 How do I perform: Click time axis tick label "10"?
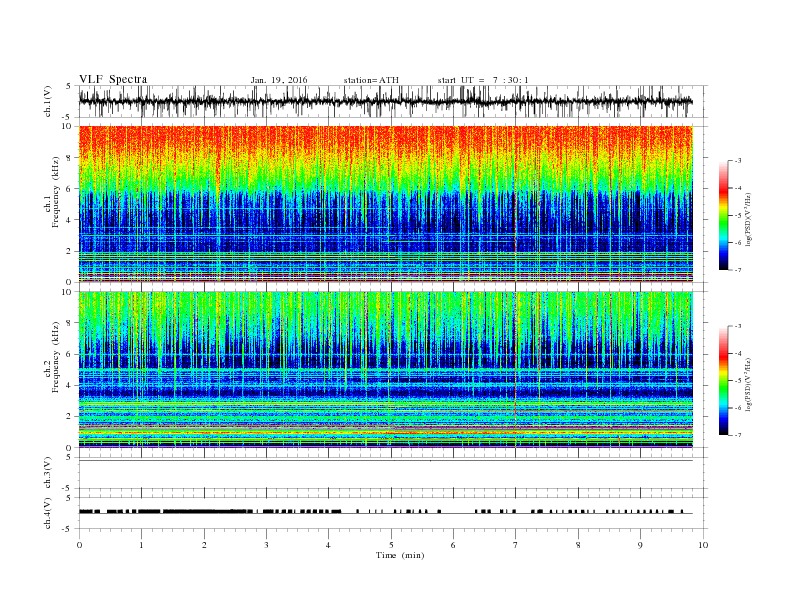[703, 545]
